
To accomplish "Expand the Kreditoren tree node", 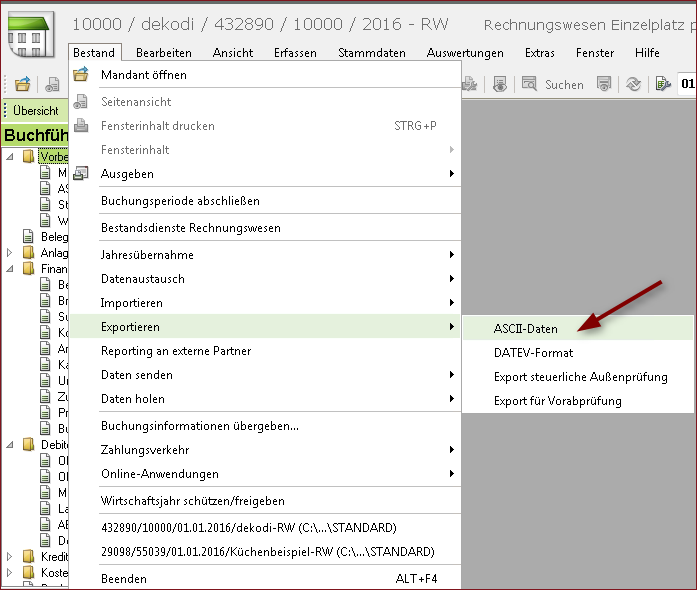I will tap(11, 556).
